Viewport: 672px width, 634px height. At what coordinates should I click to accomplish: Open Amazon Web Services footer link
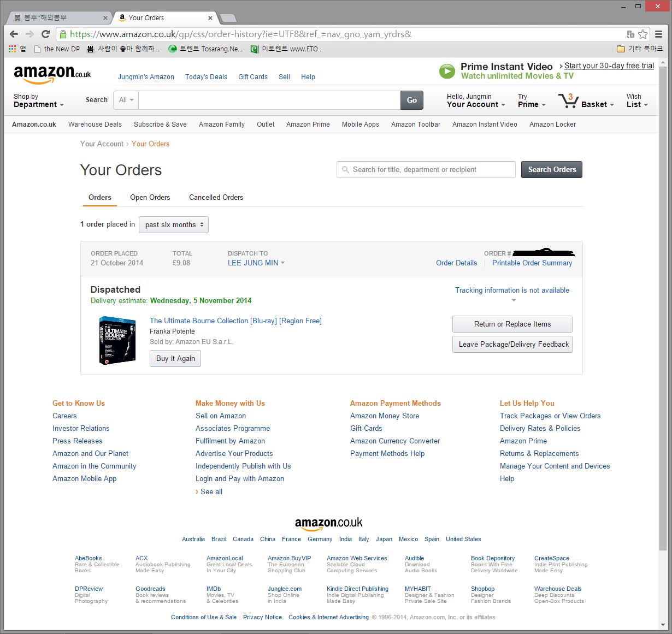click(357, 558)
